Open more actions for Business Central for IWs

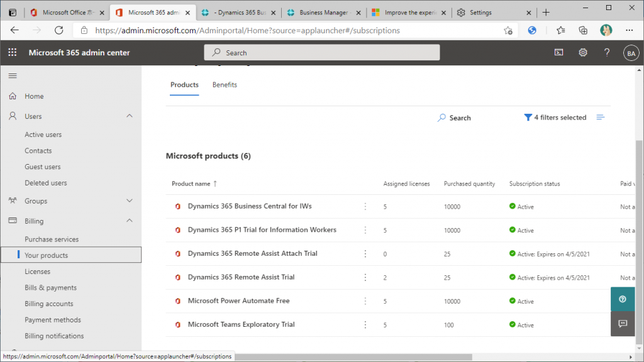coord(365,206)
